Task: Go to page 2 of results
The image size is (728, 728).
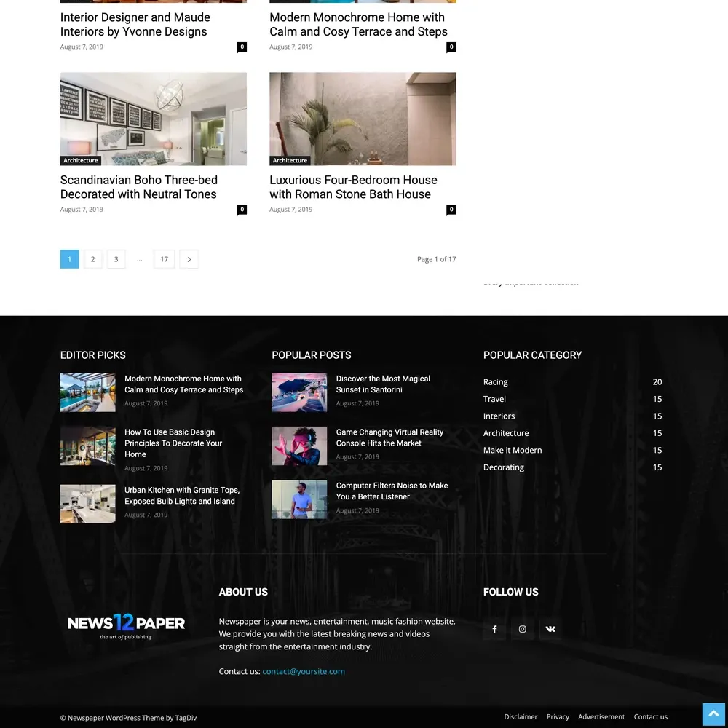Action: coord(92,259)
